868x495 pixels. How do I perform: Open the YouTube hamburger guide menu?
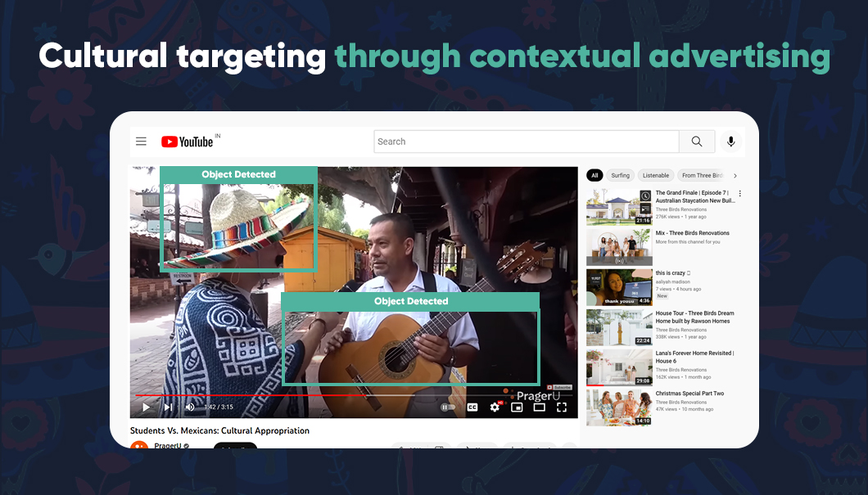pos(141,142)
